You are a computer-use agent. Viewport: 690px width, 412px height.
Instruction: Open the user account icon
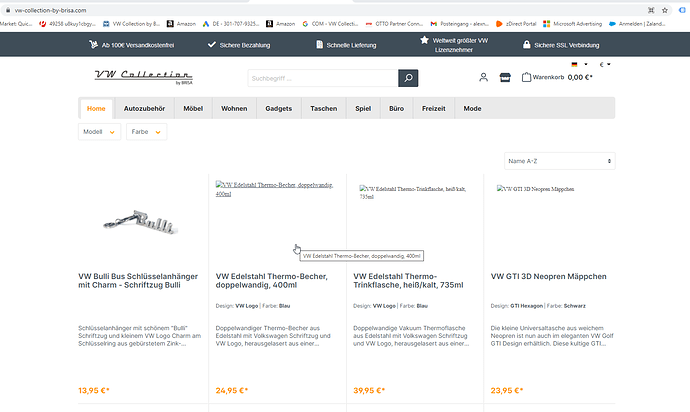coord(483,77)
